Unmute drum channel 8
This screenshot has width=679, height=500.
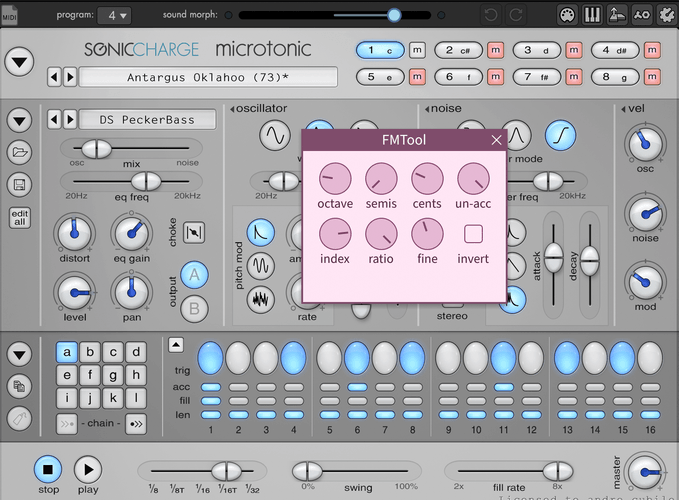click(652, 77)
